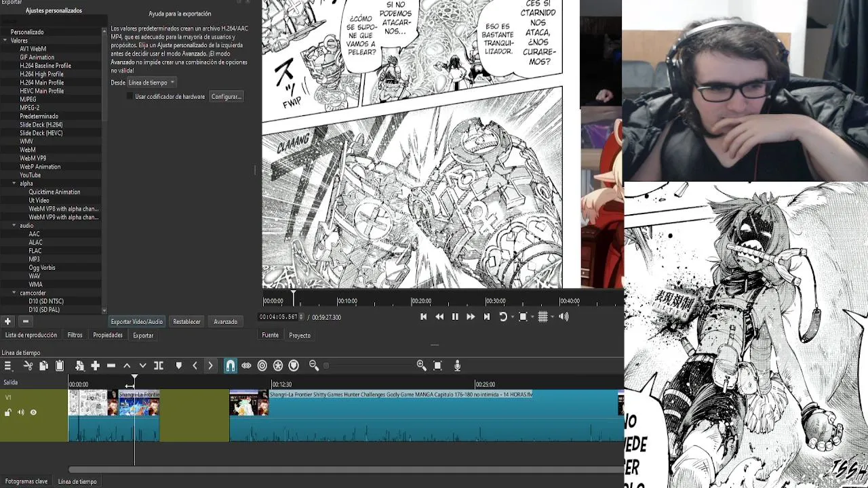Remove preset with the minus button
The width and height of the screenshot is (868, 488).
pos(25,321)
